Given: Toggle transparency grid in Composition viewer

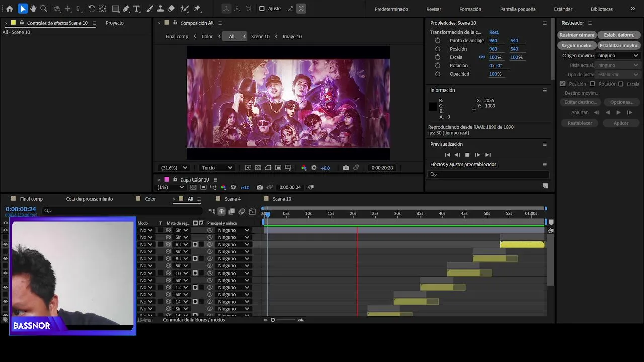Looking at the screenshot, I should [x=258, y=168].
